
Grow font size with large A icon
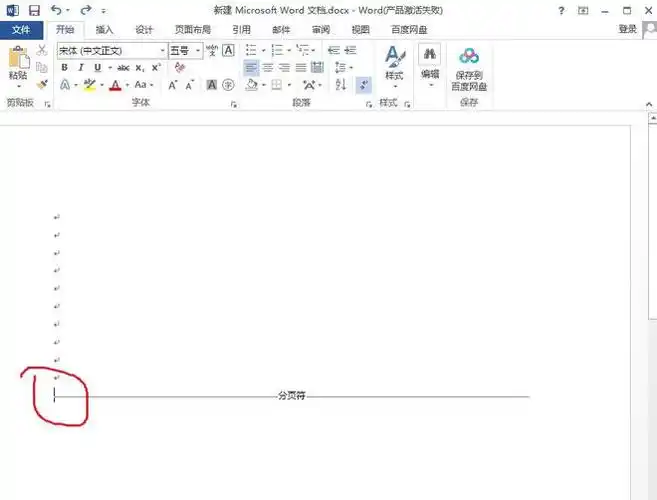pyautogui.click(x=173, y=85)
